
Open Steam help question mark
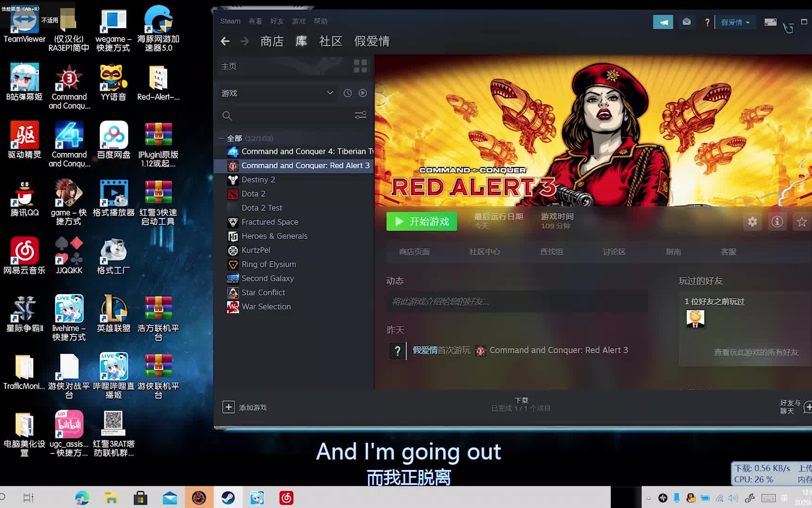(707, 22)
